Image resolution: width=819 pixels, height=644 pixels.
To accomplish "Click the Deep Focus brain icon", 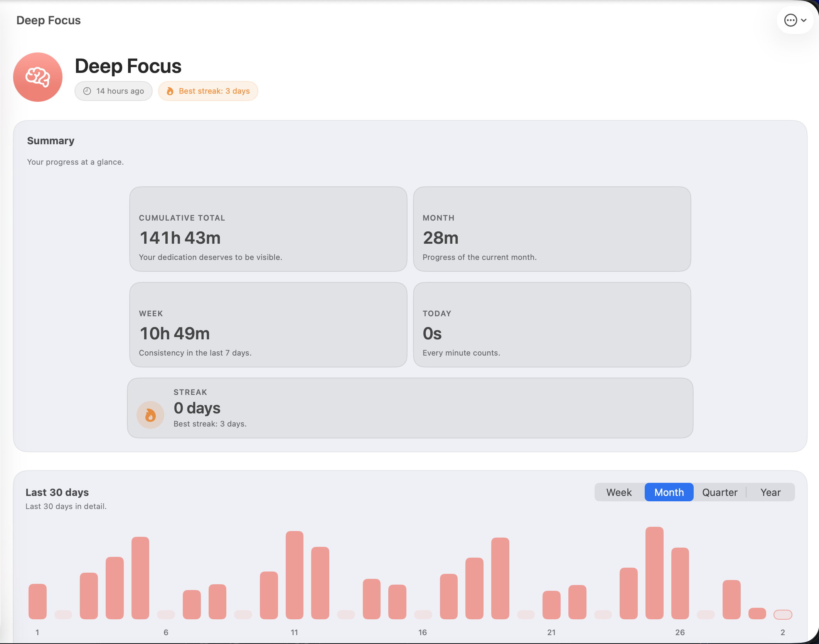I will [x=37, y=77].
